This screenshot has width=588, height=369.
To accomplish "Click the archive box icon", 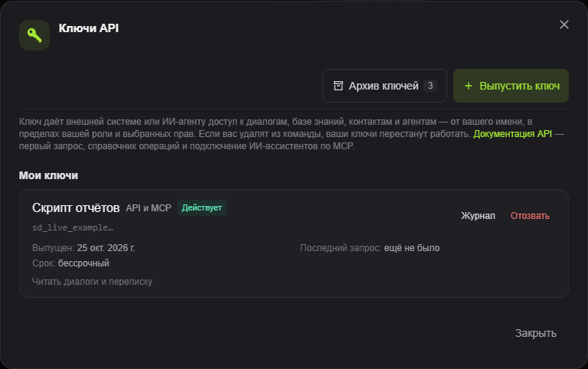I will pyautogui.click(x=338, y=86).
